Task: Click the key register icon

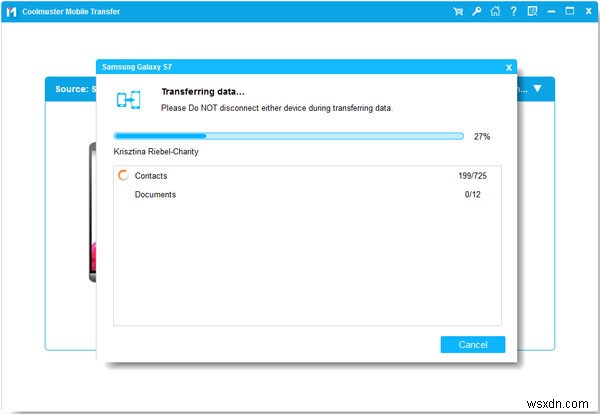Action: click(x=476, y=11)
